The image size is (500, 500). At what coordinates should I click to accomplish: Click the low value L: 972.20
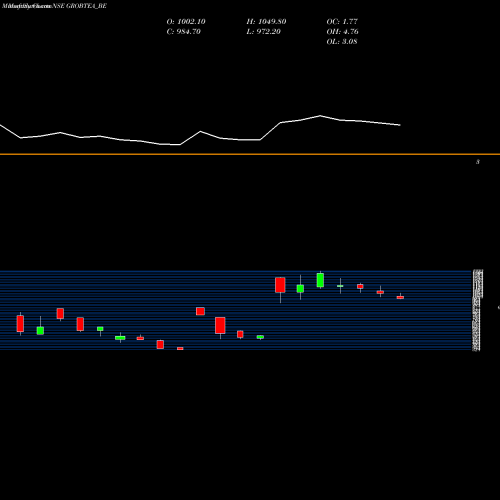[x=264, y=32]
